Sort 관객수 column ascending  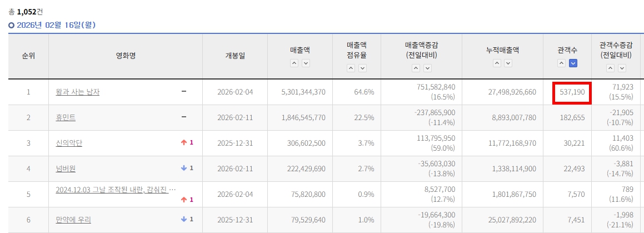tap(561, 63)
